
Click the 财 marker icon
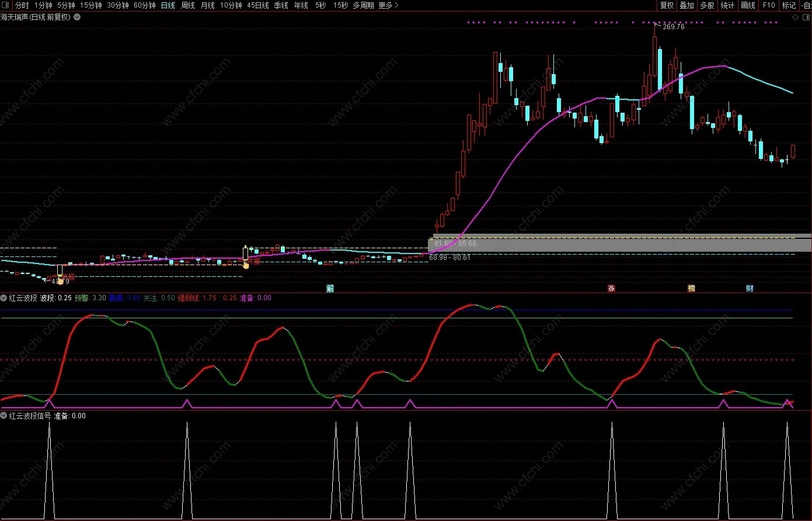click(750, 288)
